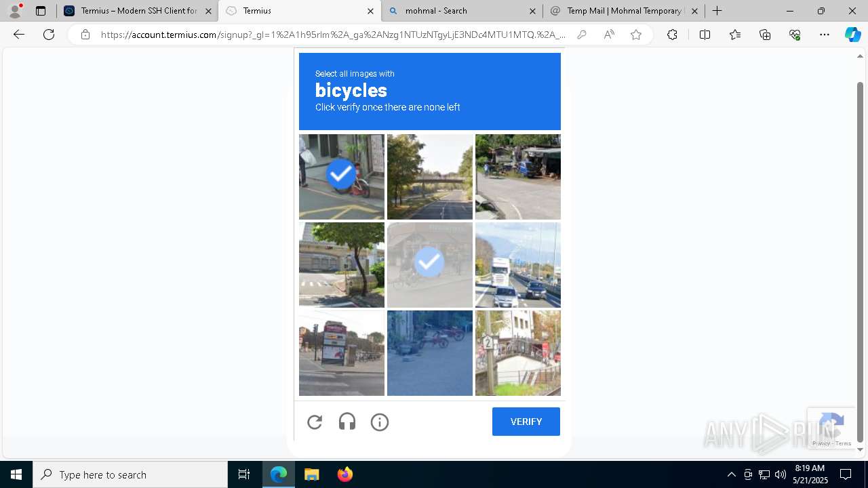This screenshot has height=488, width=868.
Task: Open Task View on the taskbar
Action: (x=244, y=474)
